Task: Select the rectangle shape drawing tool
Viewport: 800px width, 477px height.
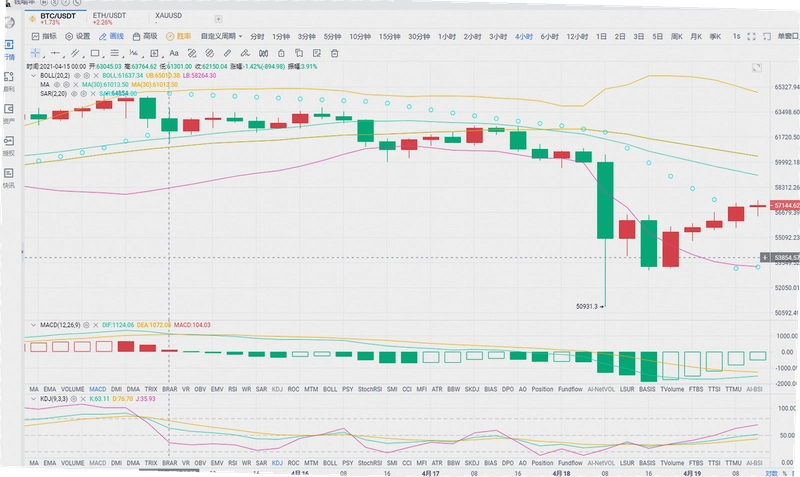Action: (x=95, y=53)
